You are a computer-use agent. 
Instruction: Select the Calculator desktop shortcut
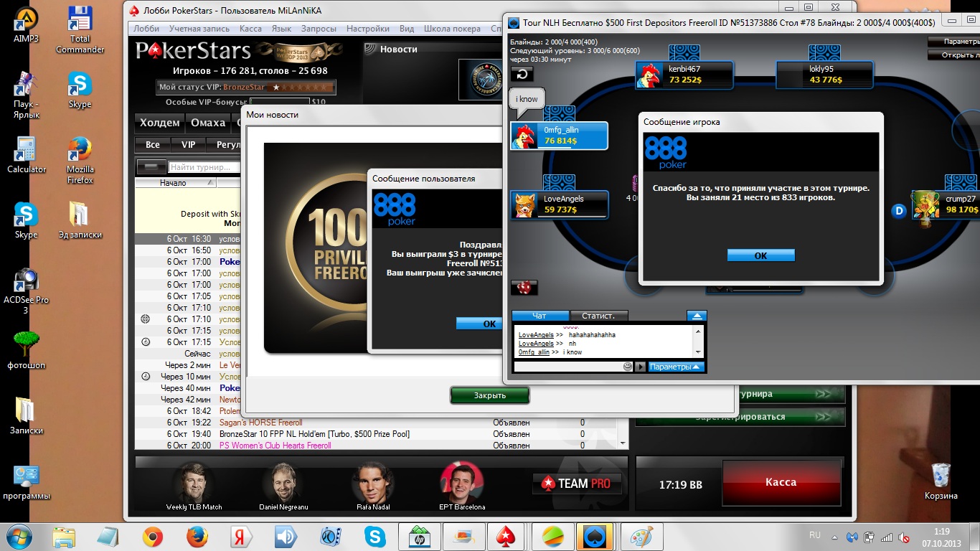[x=27, y=155]
